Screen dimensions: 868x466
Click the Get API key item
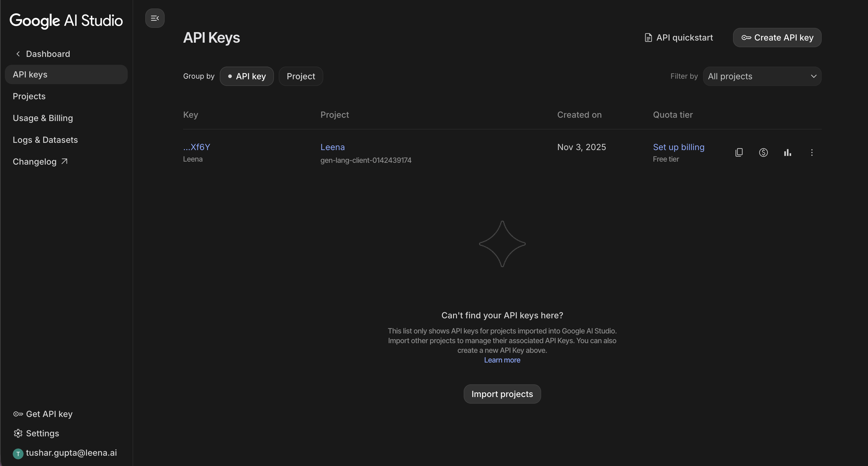[x=43, y=414]
